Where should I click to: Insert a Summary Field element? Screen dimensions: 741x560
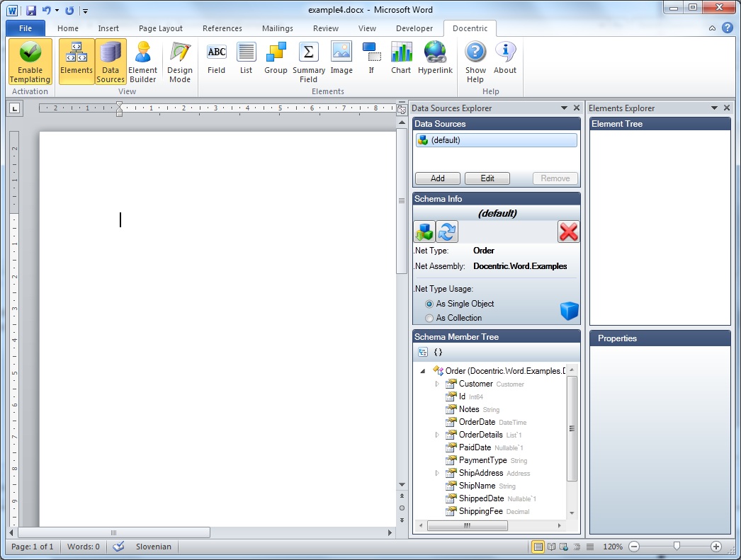[309, 62]
